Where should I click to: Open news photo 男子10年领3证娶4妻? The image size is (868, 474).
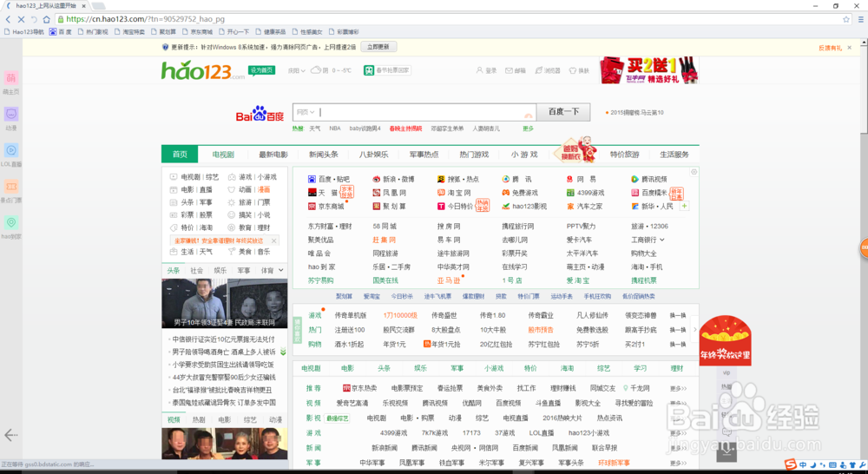click(224, 304)
